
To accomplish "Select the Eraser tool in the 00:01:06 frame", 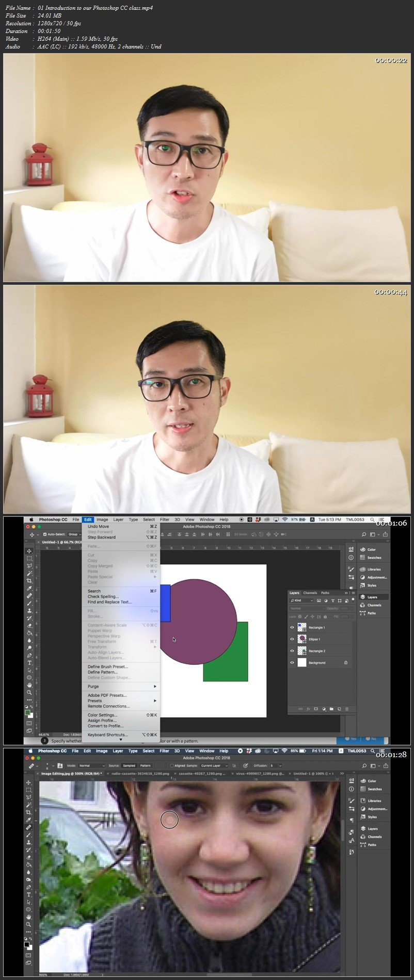I will point(29,626).
